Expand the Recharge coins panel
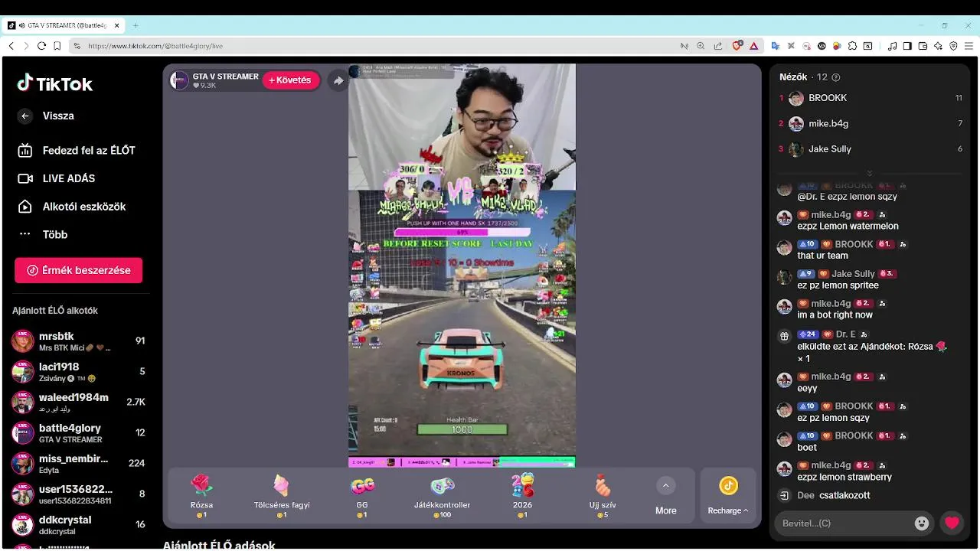 point(728,497)
